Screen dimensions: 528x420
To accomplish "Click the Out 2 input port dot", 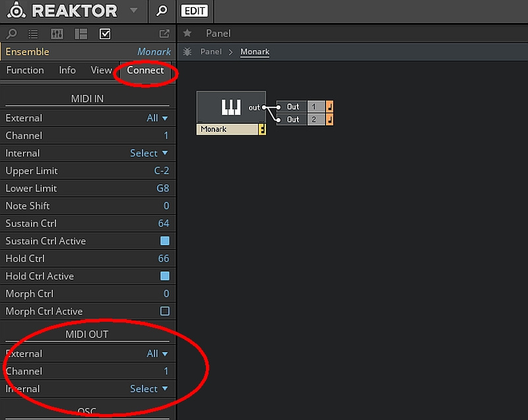I will click(279, 120).
